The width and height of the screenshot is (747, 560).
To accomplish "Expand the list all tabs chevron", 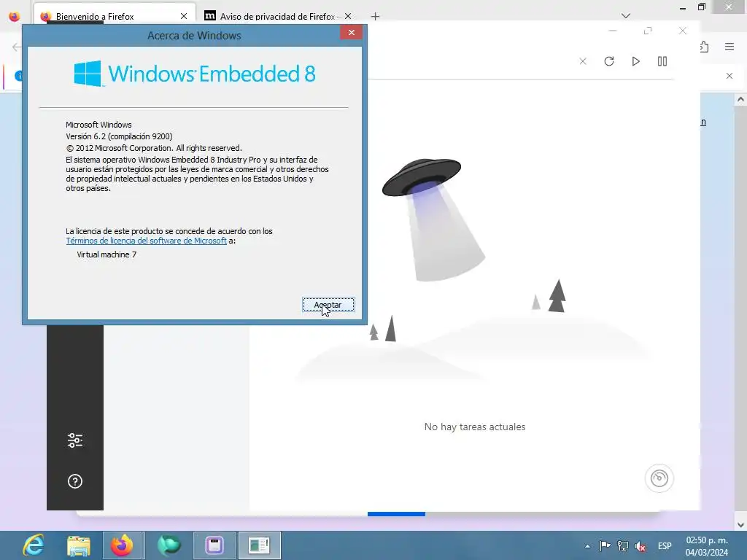I will (x=626, y=16).
